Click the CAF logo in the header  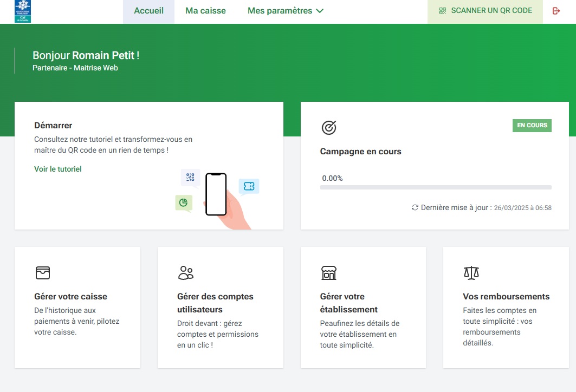click(23, 11)
